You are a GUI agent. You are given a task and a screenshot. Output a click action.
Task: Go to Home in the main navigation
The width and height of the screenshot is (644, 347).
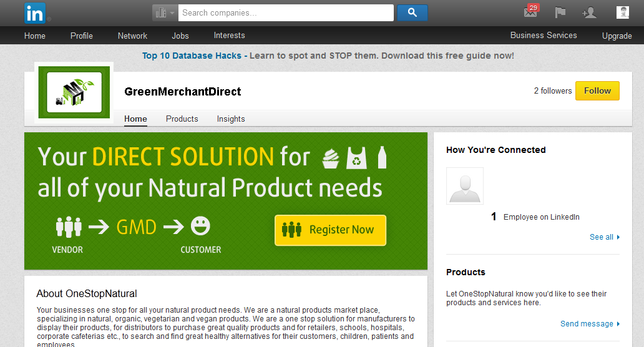point(35,36)
